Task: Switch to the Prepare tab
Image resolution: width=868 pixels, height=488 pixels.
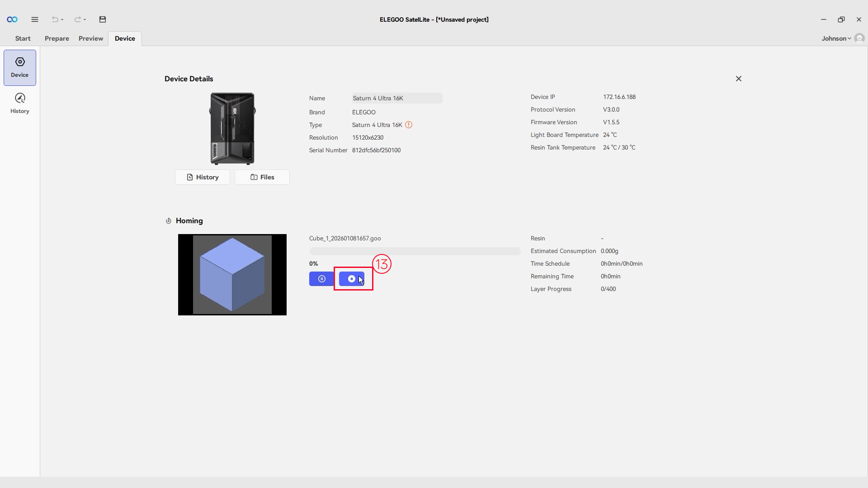Action: 57,38
